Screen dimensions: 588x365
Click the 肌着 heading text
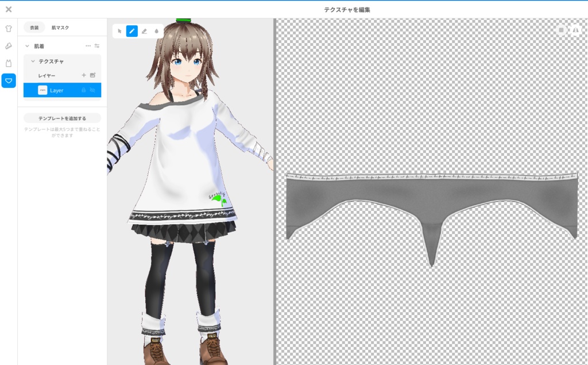tap(39, 46)
